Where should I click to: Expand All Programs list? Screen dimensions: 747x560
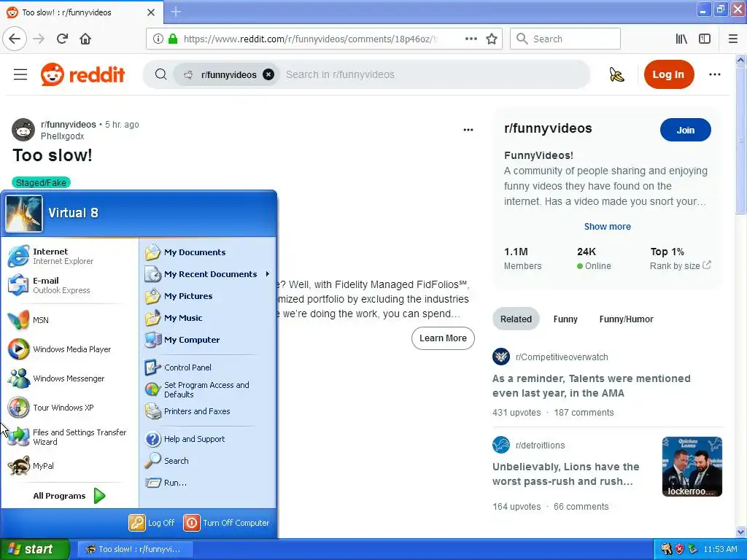tap(69, 496)
